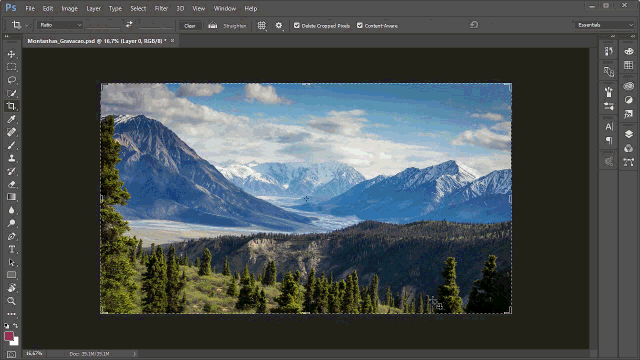Image resolution: width=640 pixels, height=360 pixels.
Task: Click the Clear button
Action: pos(190,26)
